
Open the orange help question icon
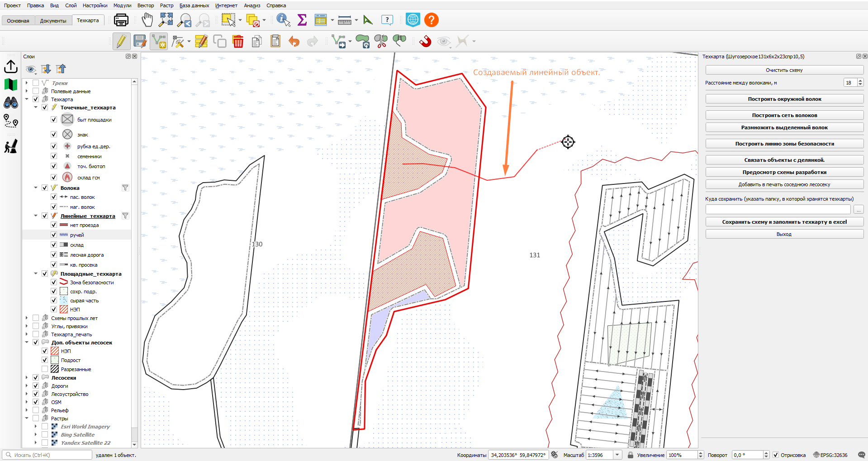432,20
